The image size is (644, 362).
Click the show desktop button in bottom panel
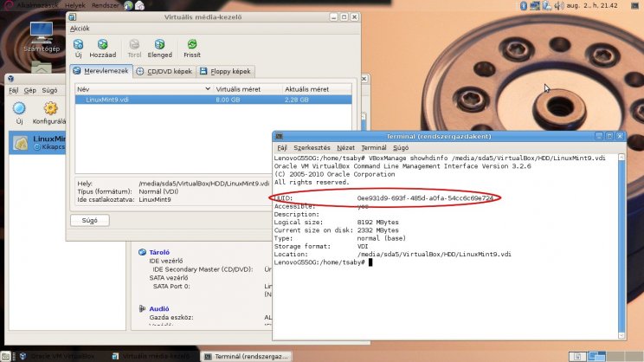(x=5, y=356)
